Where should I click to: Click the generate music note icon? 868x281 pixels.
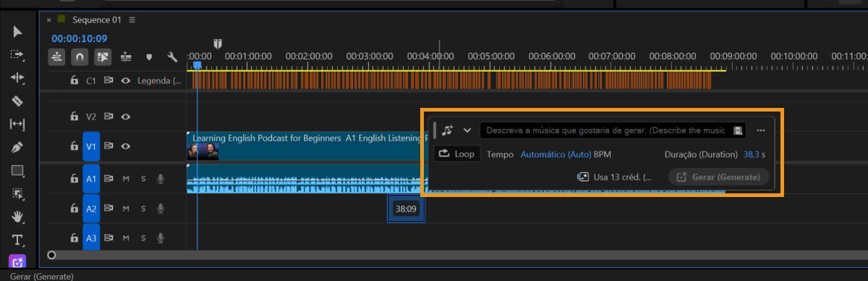tap(448, 130)
